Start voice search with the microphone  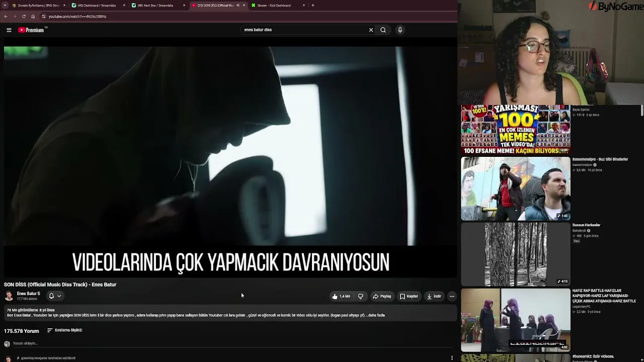click(400, 30)
